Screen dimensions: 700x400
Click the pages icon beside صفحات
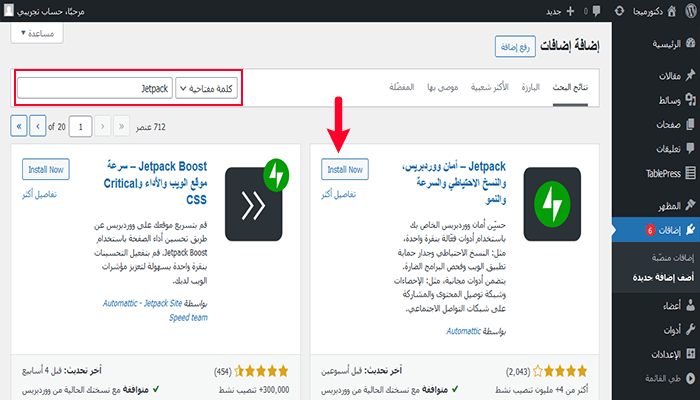(690, 124)
